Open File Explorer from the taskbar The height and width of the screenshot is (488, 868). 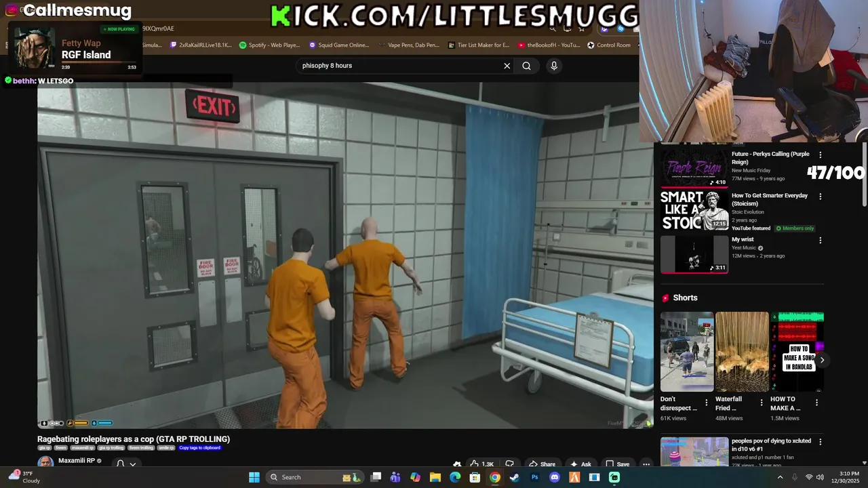tap(435, 477)
